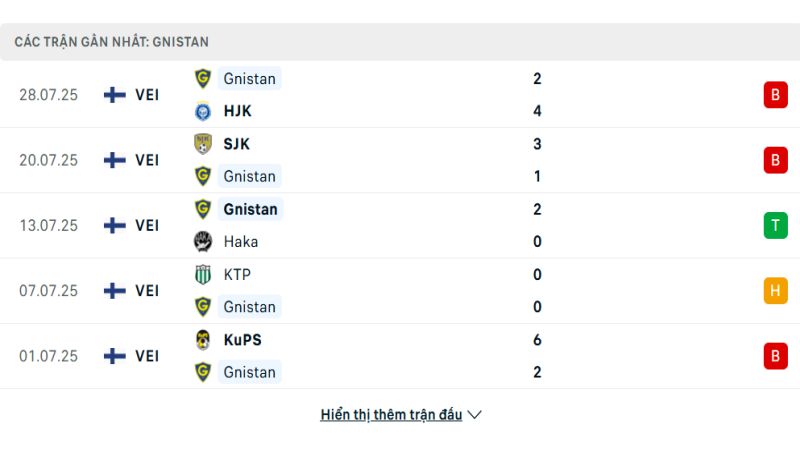Expand list via chevron beside Hiển thị thêm
This screenshot has width=800, height=450.
point(474,415)
